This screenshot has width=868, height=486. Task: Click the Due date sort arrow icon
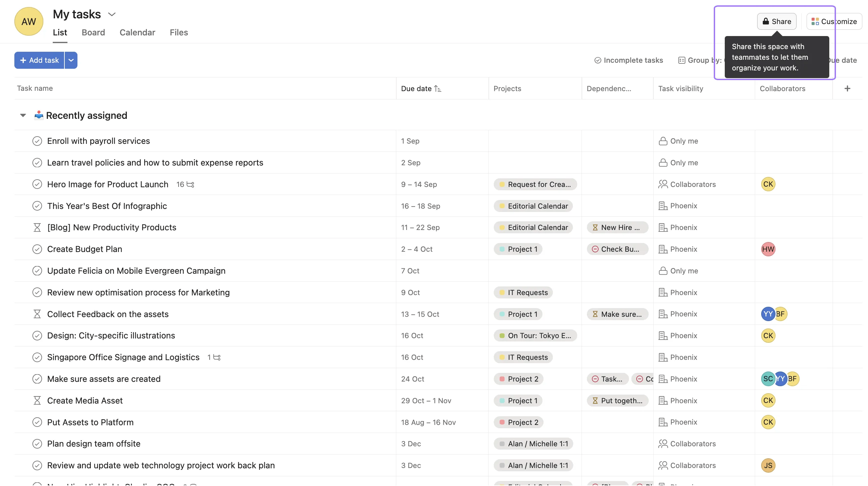(x=438, y=88)
